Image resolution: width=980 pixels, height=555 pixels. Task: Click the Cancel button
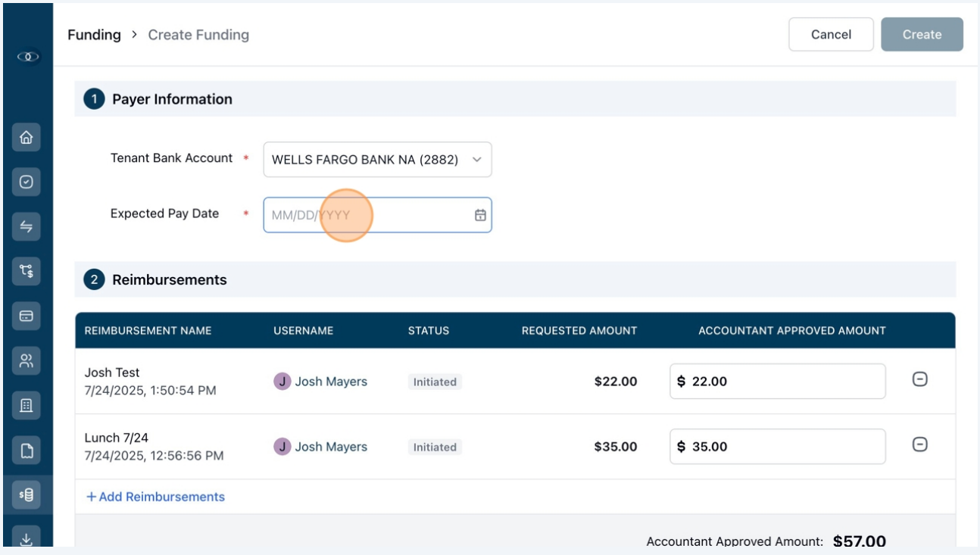click(x=831, y=35)
